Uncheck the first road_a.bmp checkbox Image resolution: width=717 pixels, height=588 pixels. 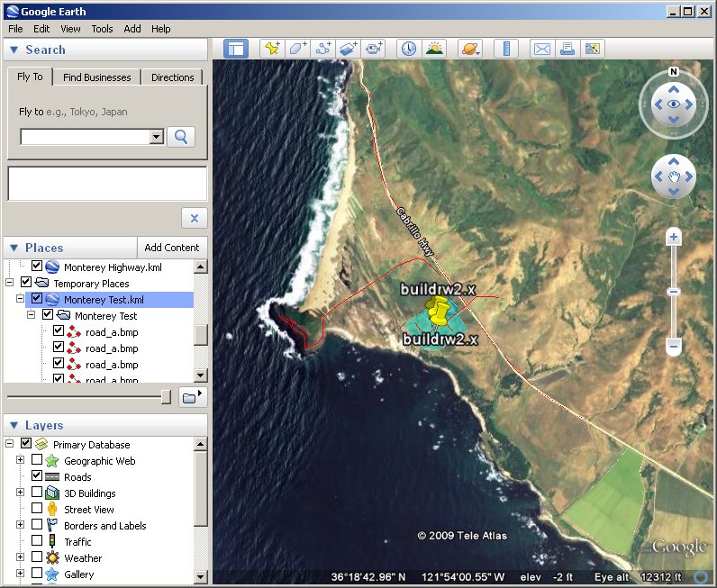(x=59, y=330)
